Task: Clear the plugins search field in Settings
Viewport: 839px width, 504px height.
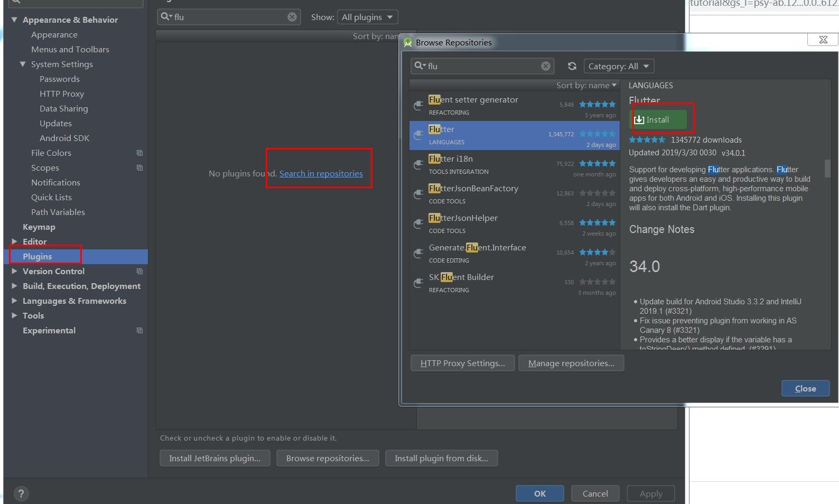Action: point(292,17)
